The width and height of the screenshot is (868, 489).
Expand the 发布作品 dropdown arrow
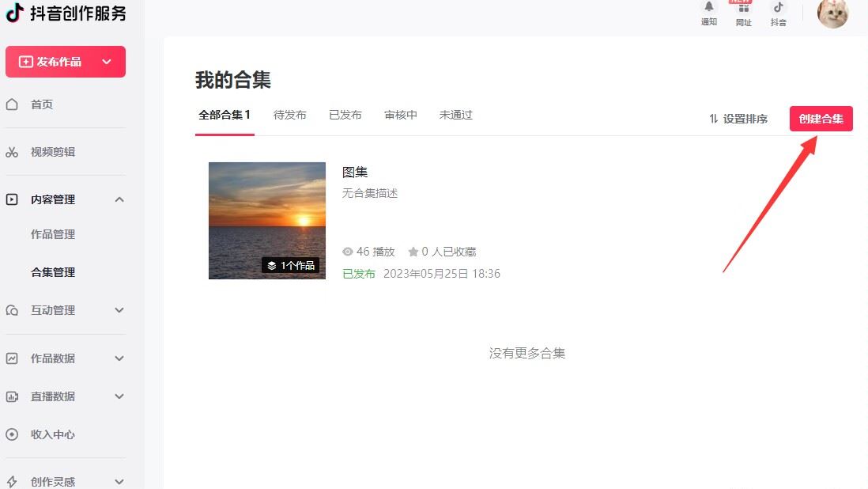click(x=107, y=62)
